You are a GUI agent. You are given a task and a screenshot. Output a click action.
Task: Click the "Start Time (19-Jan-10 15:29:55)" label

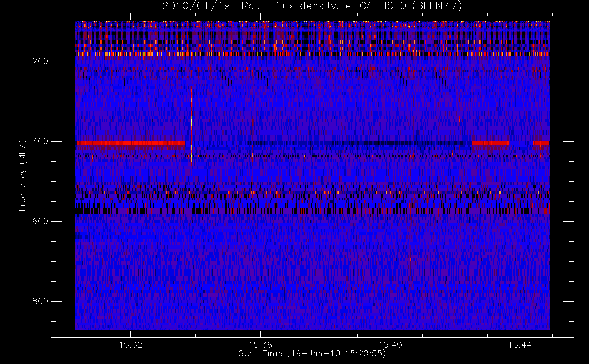coord(312,353)
